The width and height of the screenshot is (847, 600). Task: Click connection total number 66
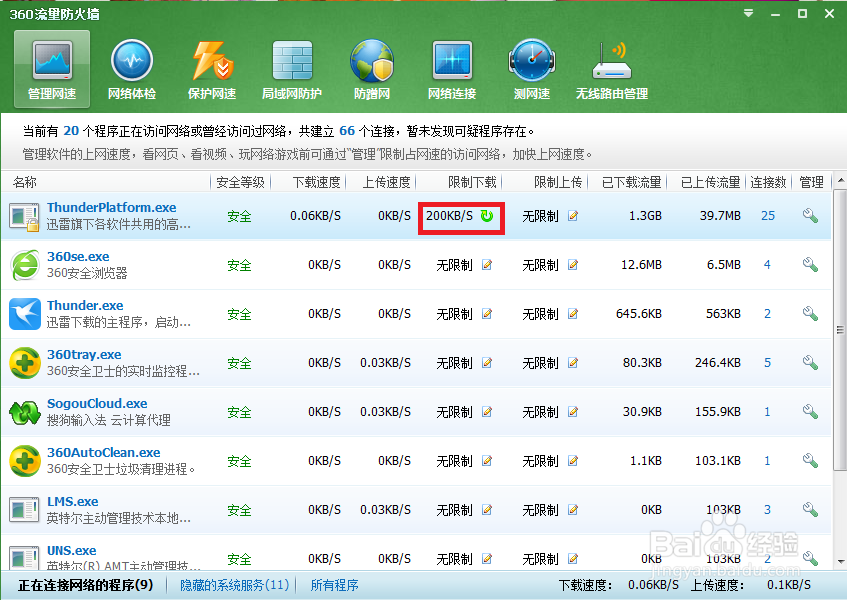(x=347, y=131)
